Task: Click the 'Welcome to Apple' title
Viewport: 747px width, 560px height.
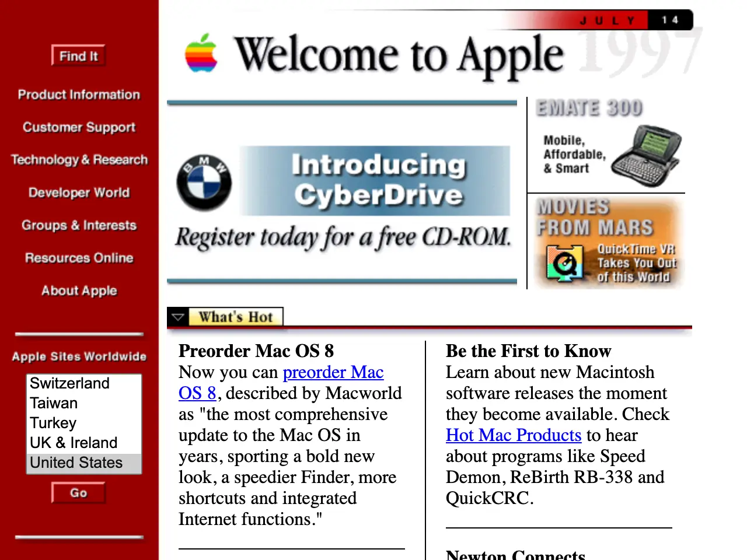Action: [399, 55]
